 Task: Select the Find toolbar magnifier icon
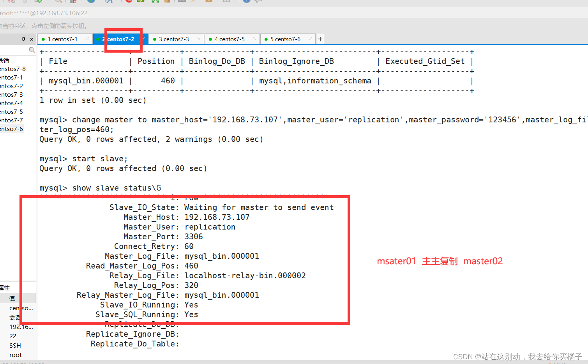click(58, 2)
